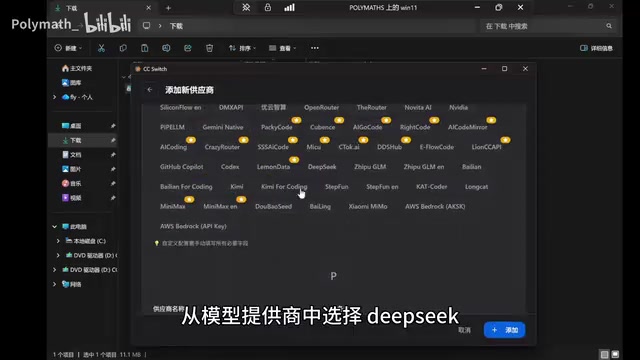Open the three-dots more options menu
Screen dimensions: 640x360
pos(315,48)
